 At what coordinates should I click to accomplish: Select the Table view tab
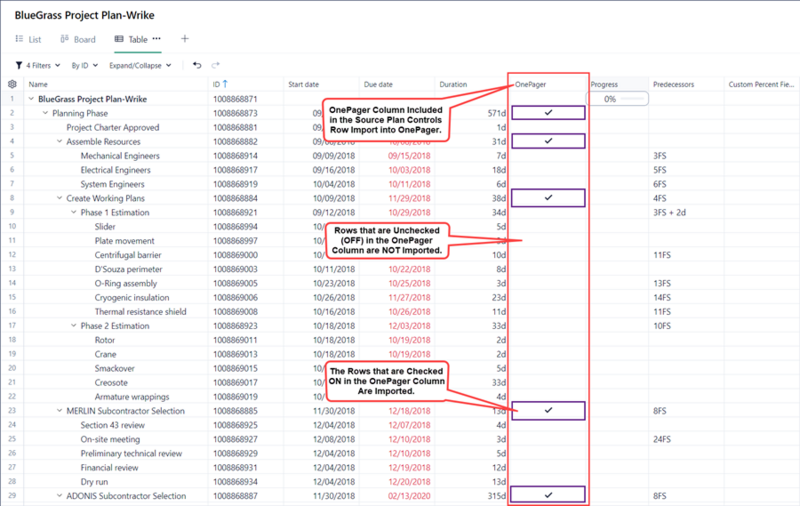pos(131,39)
